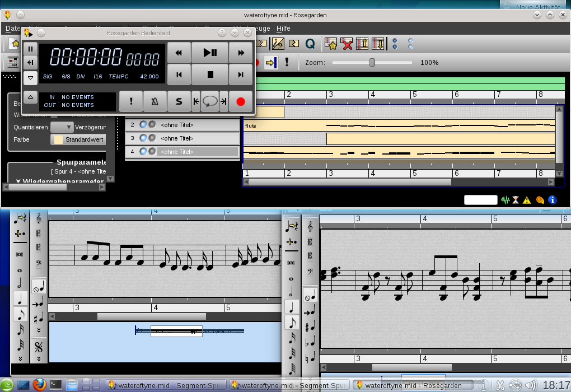This screenshot has width=571, height=392.
Task: Move track down with the down-arrow icon
Action: (378, 44)
